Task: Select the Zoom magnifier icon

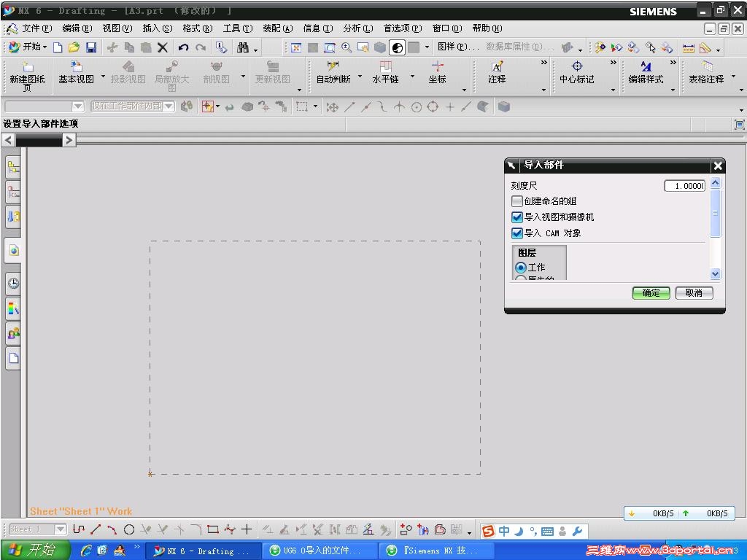Action: coord(347,47)
